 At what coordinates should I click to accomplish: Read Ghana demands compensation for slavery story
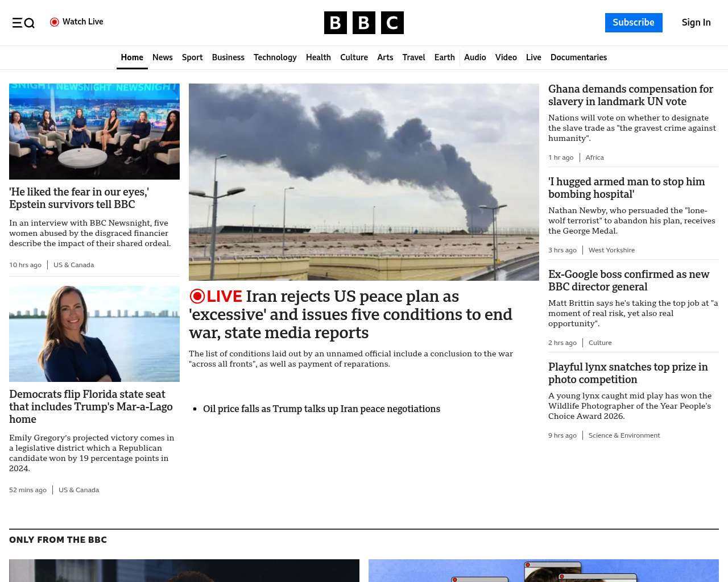pos(631,95)
